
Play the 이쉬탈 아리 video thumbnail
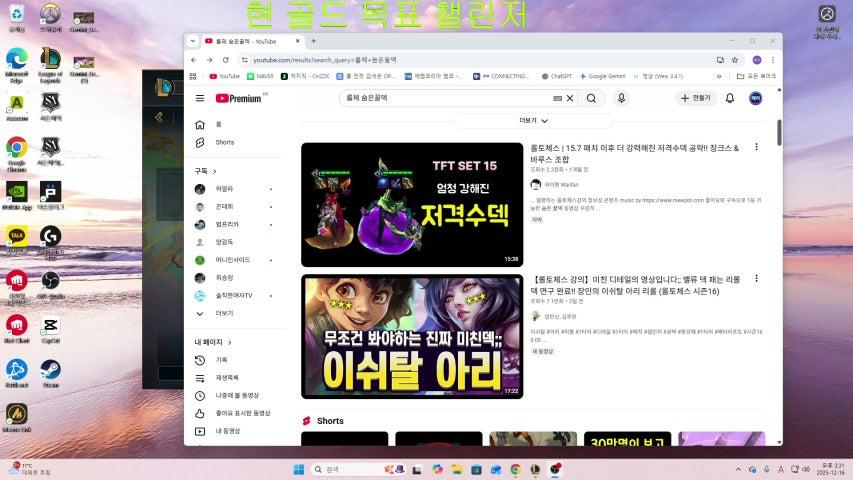(412, 336)
